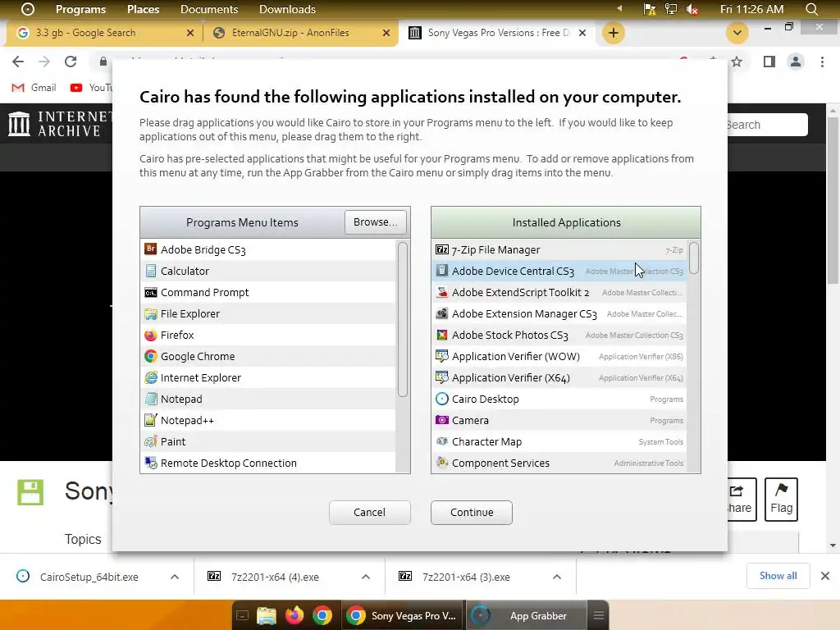Viewport: 840px width, 630px height.
Task: Select the Remote Desktop Connection icon
Action: point(151,463)
